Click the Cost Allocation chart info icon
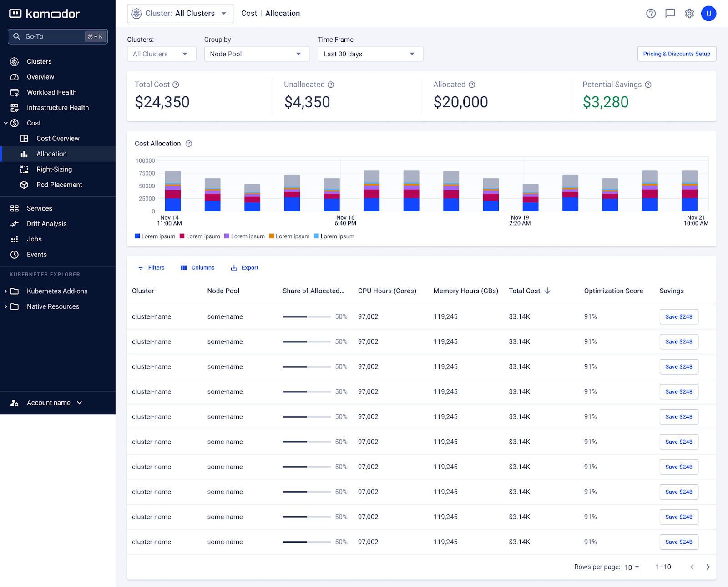Image resolution: width=728 pixels, height=587 pixels. (189, 144)
